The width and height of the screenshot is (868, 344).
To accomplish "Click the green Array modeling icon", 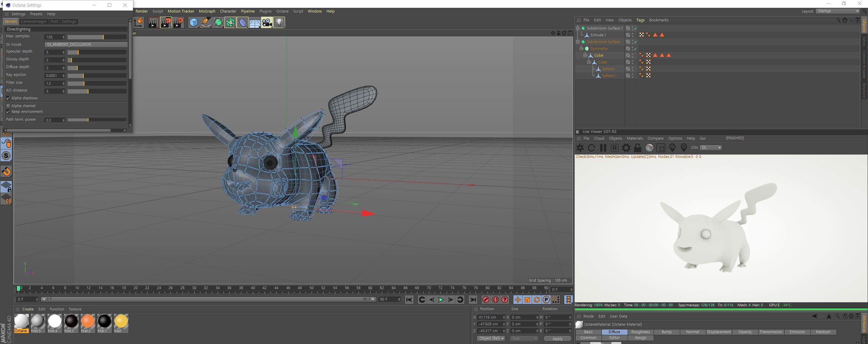I will click(230, 23).
